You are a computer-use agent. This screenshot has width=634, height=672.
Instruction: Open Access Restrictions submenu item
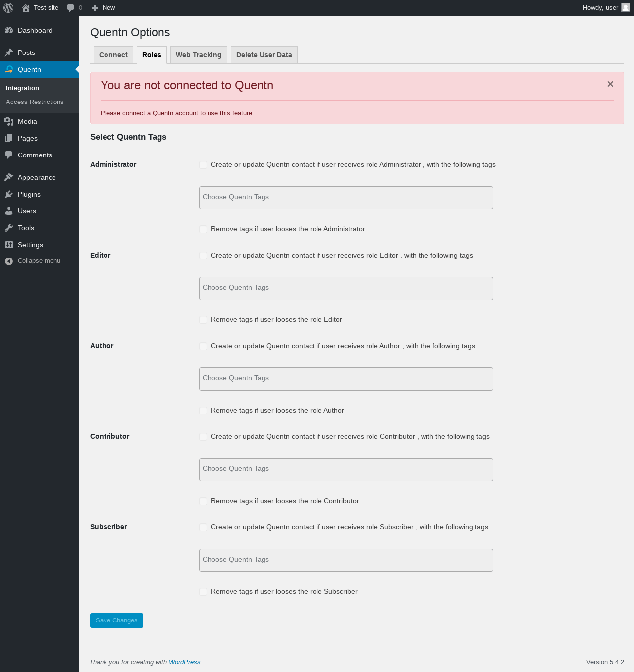pyautogui.click(x=35, y=102)
